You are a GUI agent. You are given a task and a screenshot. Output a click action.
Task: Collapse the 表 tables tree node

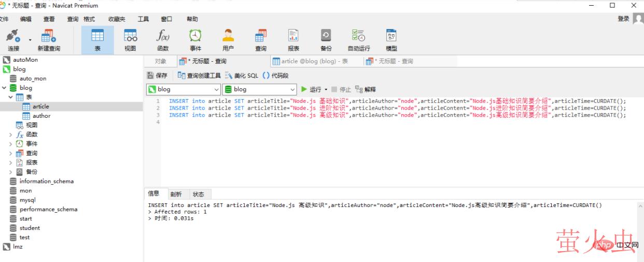pos(11,97)
